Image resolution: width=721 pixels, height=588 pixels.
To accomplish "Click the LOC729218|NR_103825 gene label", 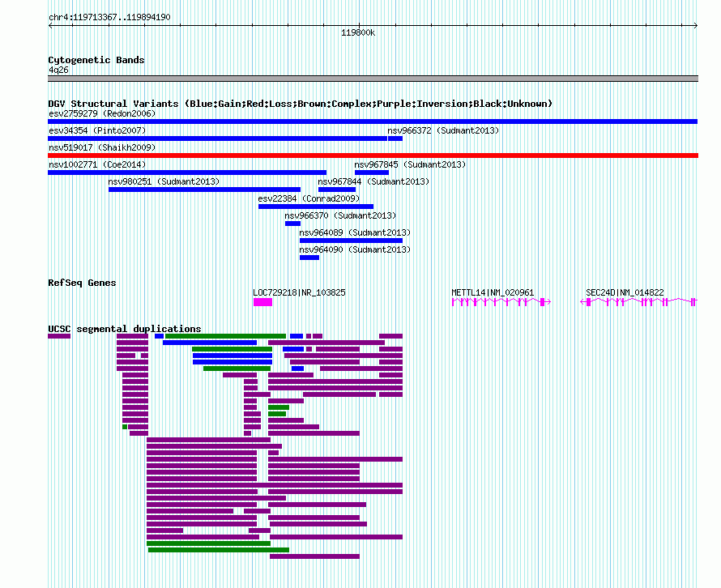I will click(x=300, y=292).
